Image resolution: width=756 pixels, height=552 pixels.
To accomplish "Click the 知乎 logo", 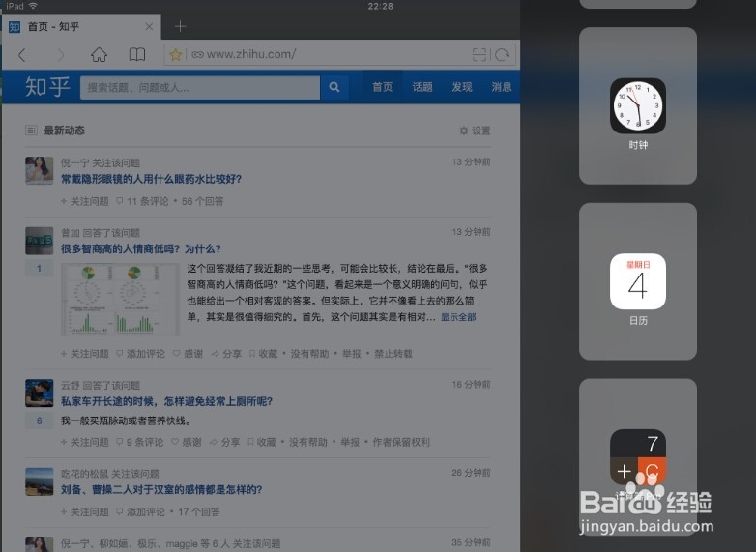I will 47,87.
